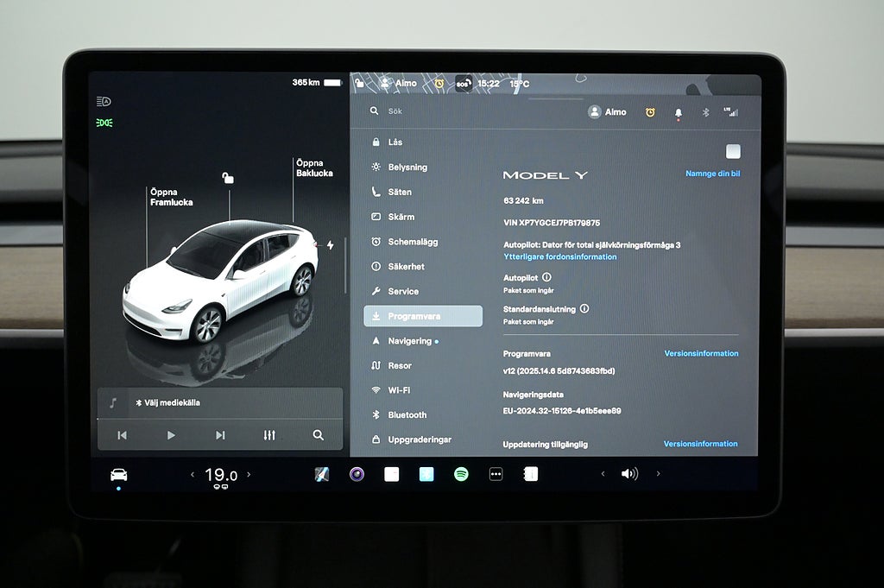Select Navigering in settings menu
884x588 pixels.
409,341
